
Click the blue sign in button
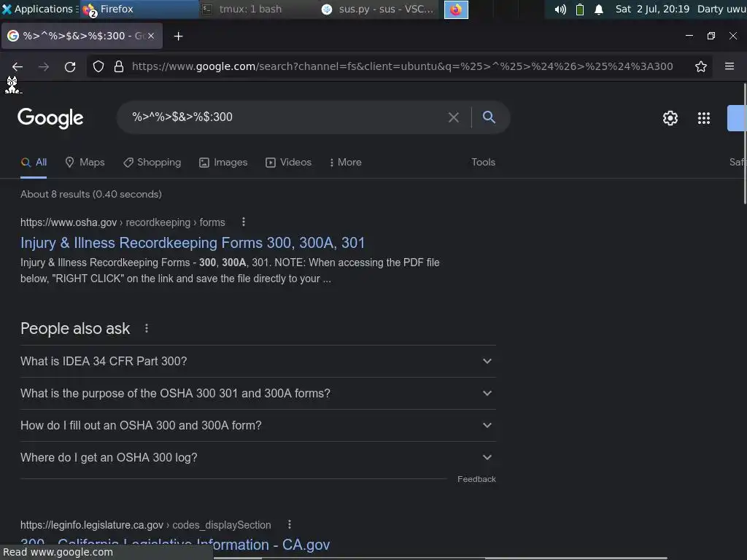[x=737, y=118]
